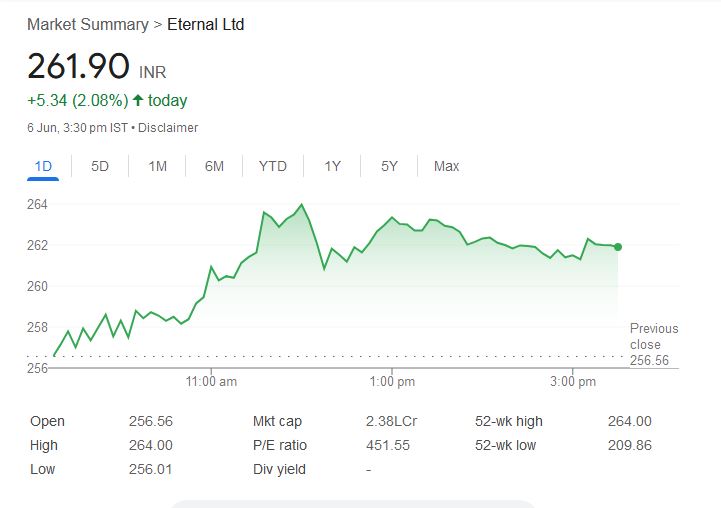The height and width of the screenshot is (508, 721).
Task: Show the 1Y chart range
Action: 332,166
